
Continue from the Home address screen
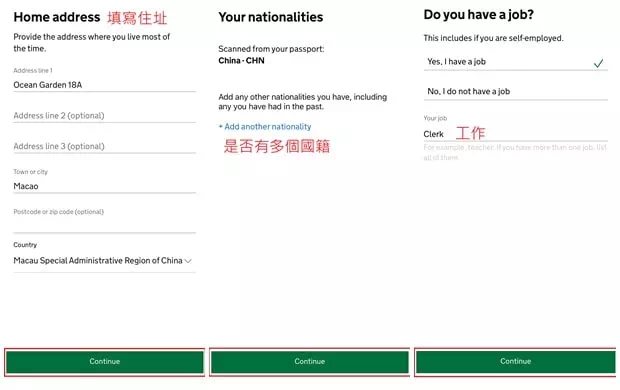(x=104, y=362)
